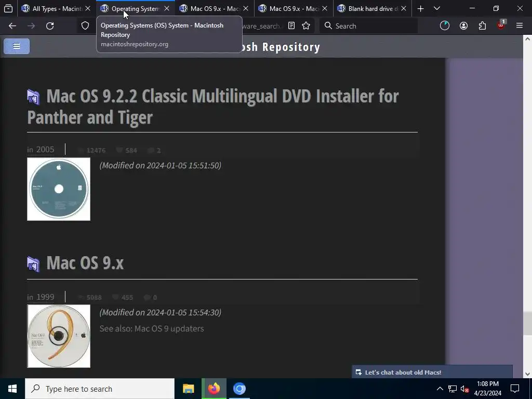Click the Firefox taskbar icon

[x=214, y=389]
